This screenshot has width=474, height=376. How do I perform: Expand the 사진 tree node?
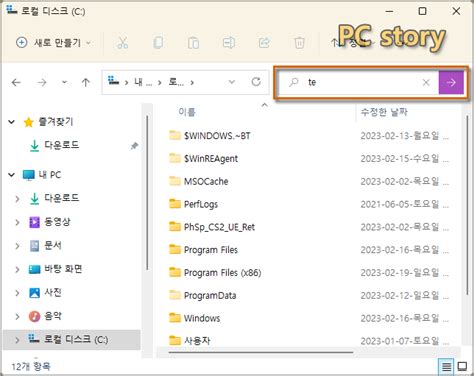(17, 293)
